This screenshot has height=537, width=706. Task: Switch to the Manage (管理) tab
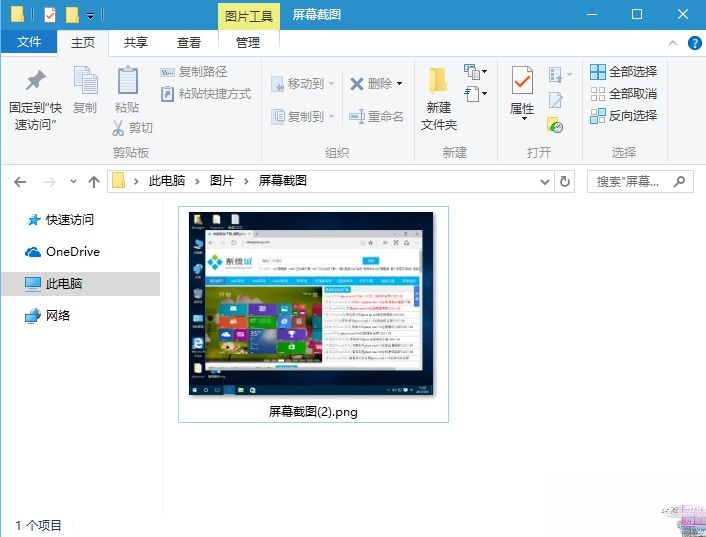pos(248,42)
